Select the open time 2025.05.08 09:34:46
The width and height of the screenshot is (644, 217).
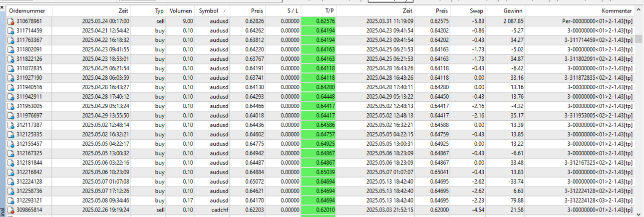pyautogui.click(x=106, y=200)
